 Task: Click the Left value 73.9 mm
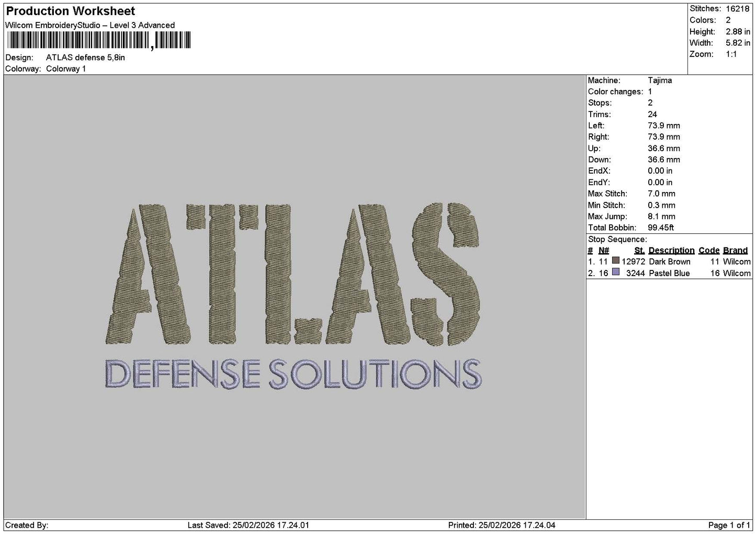tap(664, 126)
